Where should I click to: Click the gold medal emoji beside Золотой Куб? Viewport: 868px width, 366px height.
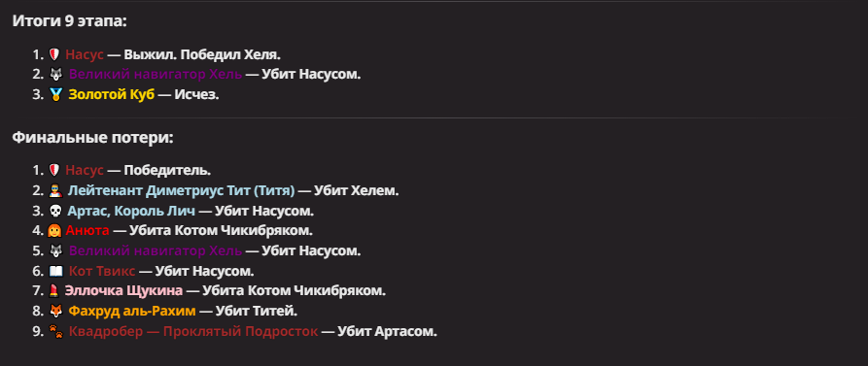[56, 94]
